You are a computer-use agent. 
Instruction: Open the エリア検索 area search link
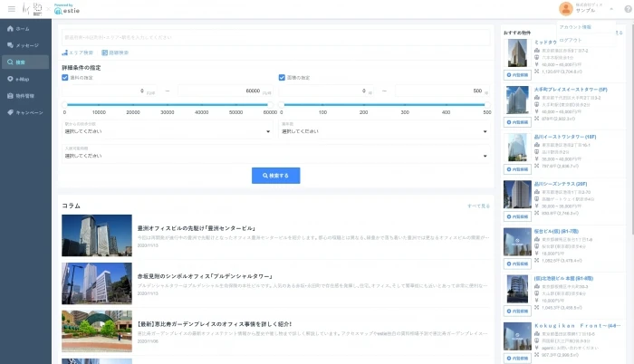coord(78,53)
